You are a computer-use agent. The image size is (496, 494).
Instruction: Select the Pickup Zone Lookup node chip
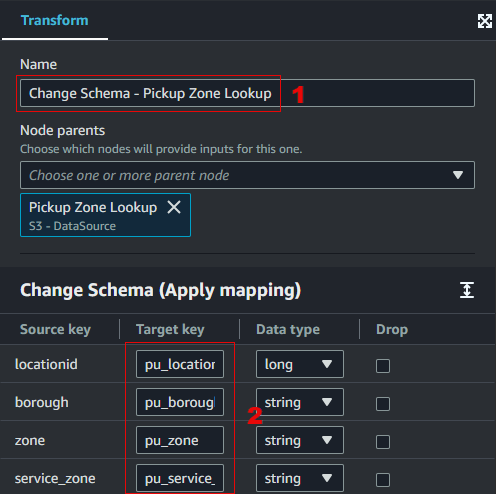[93, 215]
